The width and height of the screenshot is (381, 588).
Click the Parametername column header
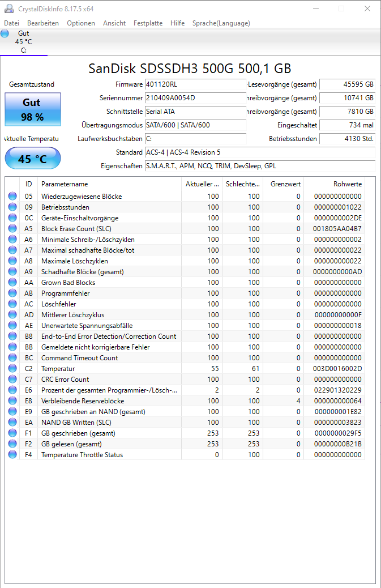pyautogui.click(x=109, y=184)
